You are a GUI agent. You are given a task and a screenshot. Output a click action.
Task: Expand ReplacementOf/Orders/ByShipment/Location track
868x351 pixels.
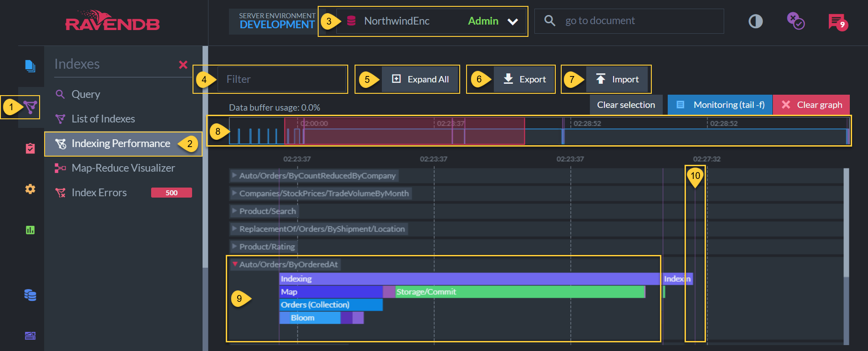pos(319,229)
